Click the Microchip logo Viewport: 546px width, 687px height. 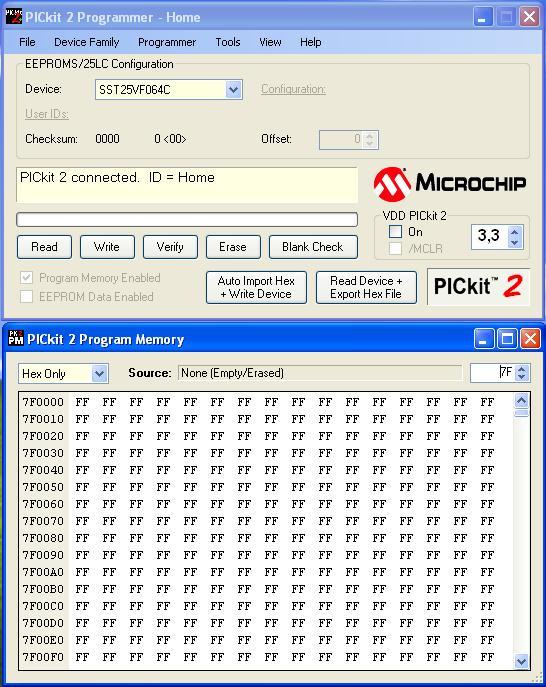click(x=450, y=184)
